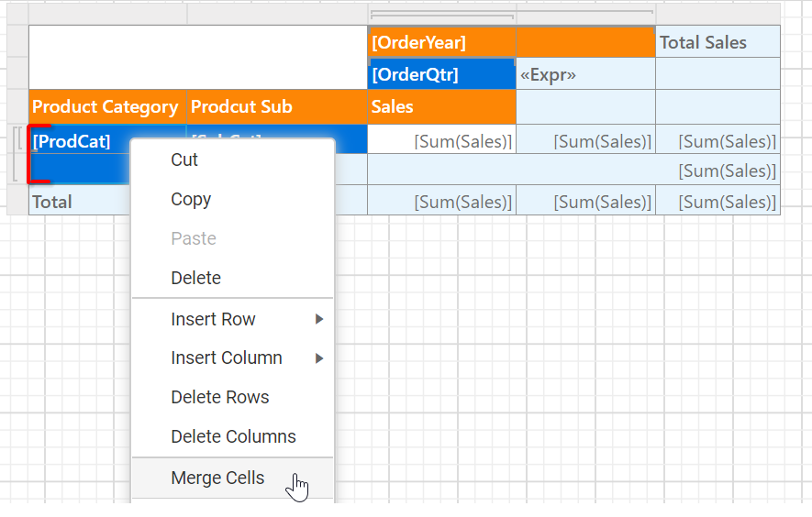Expand the Insert Row submenu arrow
The width and height of the screenshot is (812, 517).
tap(319, 320)
